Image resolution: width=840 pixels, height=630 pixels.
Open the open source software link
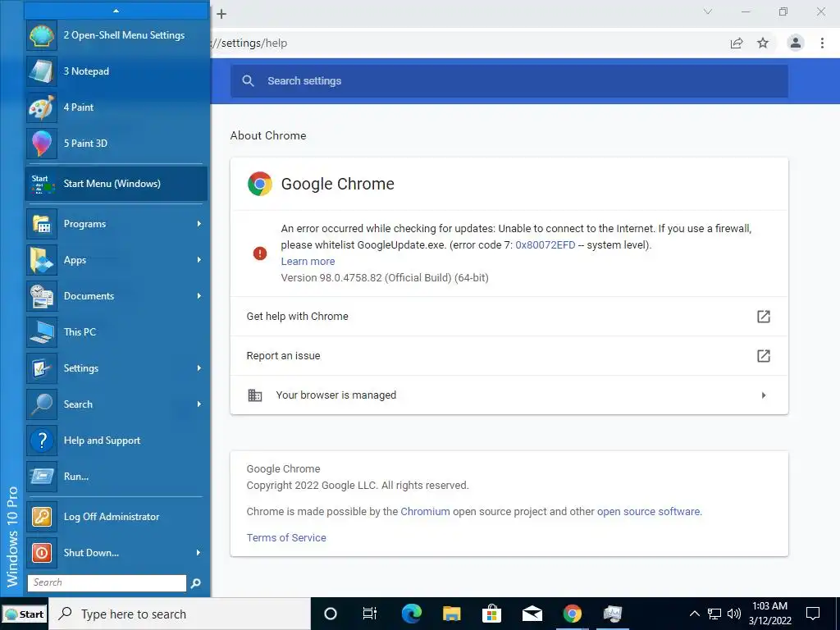[648, 512]
